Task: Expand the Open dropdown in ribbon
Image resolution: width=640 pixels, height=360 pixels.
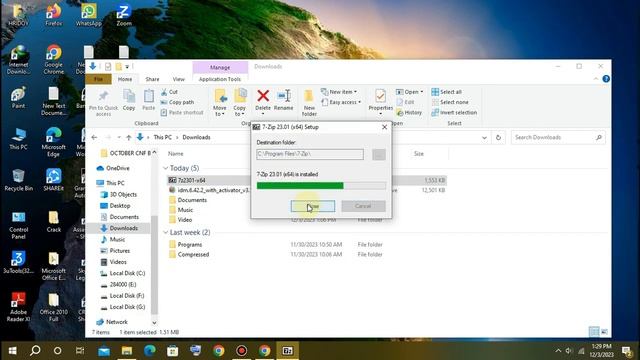Action: click(410, 92)
